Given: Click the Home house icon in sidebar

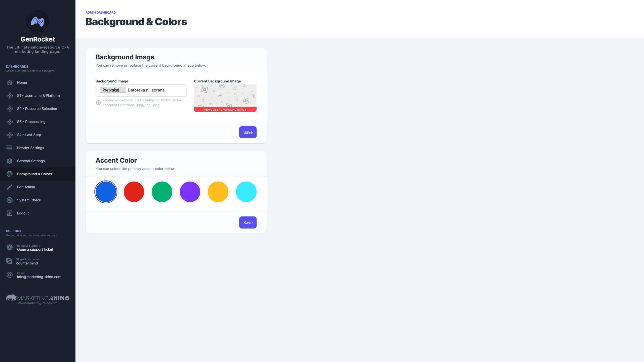Looking at the screenshot, I should [x=10, y=82].
